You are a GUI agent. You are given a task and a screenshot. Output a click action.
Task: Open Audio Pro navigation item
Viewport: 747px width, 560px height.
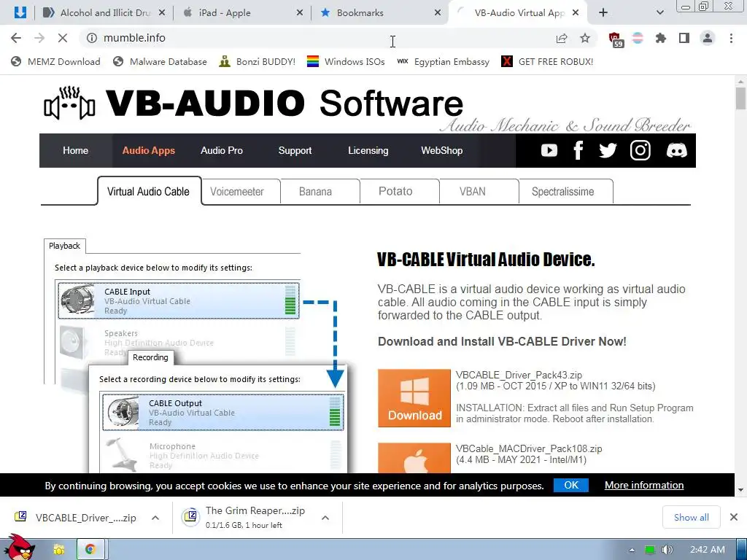pyautogui.click(x=222, y=150)
